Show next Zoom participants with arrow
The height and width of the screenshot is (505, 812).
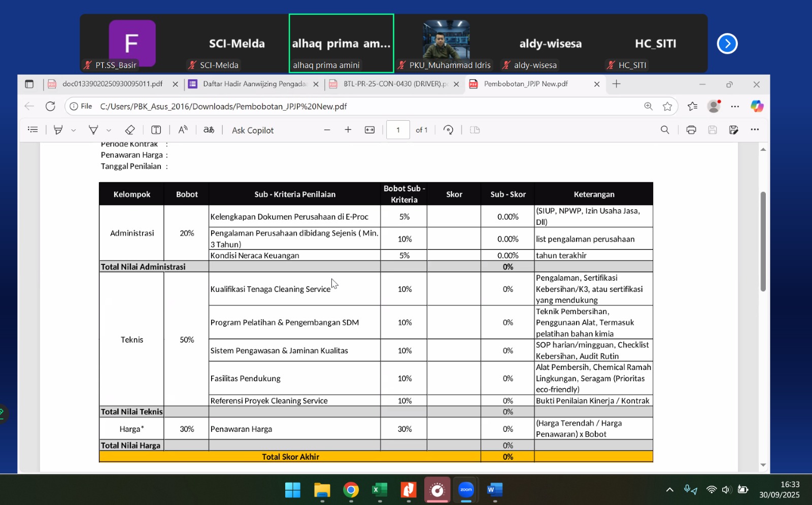(x=727, y=44)
